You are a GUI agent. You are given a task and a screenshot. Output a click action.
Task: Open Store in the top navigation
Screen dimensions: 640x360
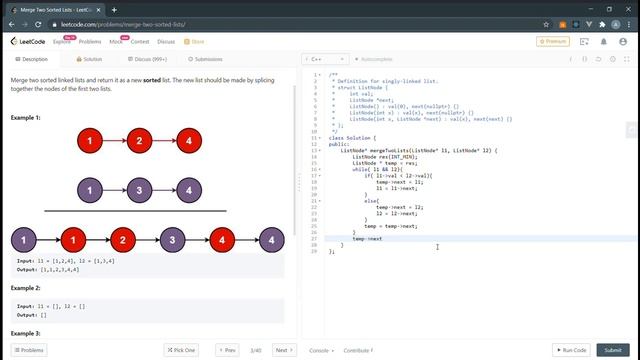(x=194, y=42)
